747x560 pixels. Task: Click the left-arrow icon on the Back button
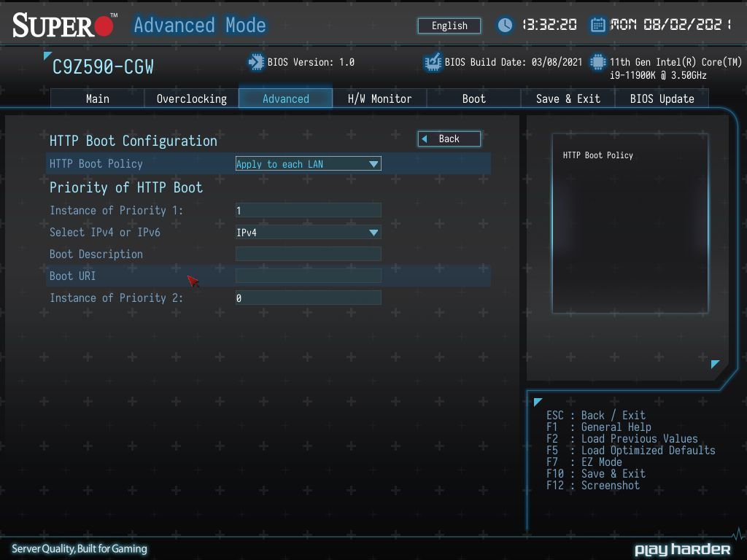tap(425, 139)
